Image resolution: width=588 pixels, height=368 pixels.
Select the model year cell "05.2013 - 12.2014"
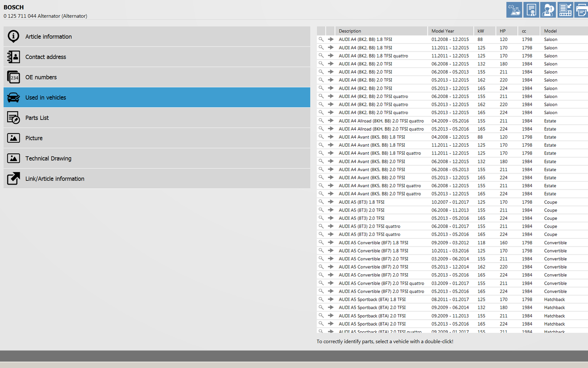point(450,267)
